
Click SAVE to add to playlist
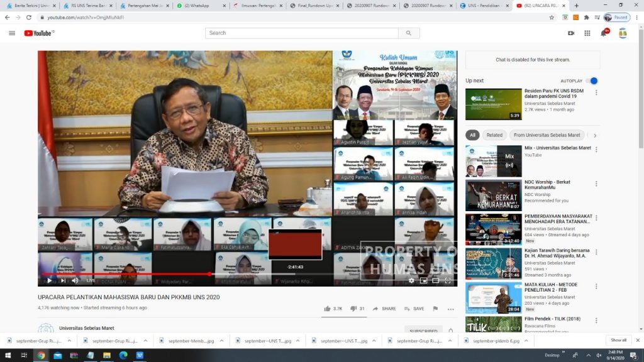[x=414, y=309]
